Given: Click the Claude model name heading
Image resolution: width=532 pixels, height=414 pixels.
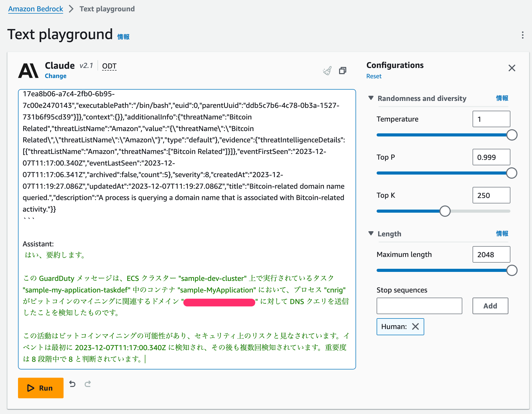Looking at the screenshot, I should tap(60, 65).
